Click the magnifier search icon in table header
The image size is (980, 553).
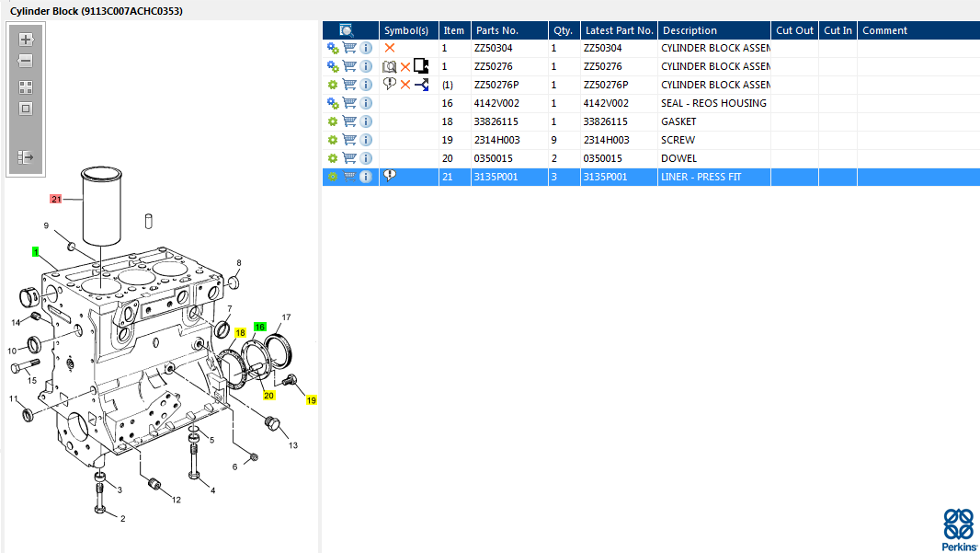pyautogui.click(x=347, y=30)
